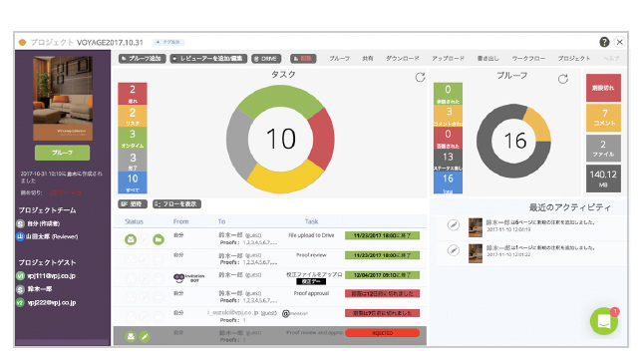The image size is (644, 359).
Task: Click the Proof approval task text
Action: (311, 293)
